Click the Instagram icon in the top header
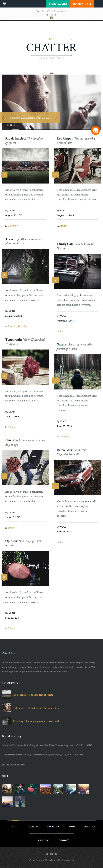Screen dimensions: 103x868 56,15
